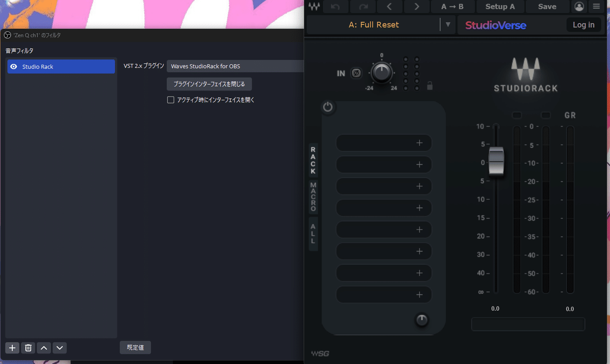Click the WSG logo at bottom left
This screenshot has height=364, width=610.
click(x=320, y=353)
